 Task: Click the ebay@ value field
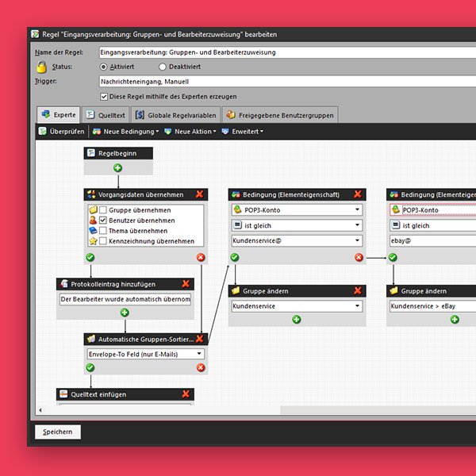pos(433,240)
